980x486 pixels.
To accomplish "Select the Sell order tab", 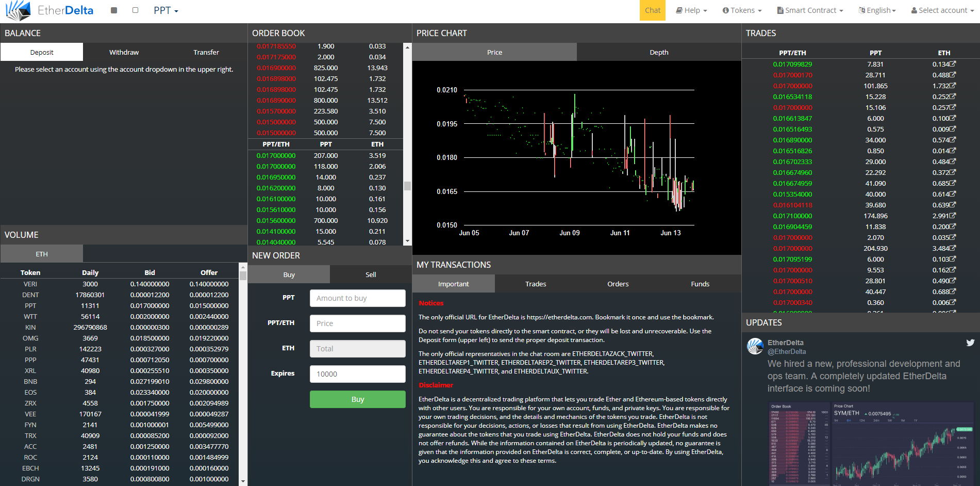I will click(x=371, y=274).
